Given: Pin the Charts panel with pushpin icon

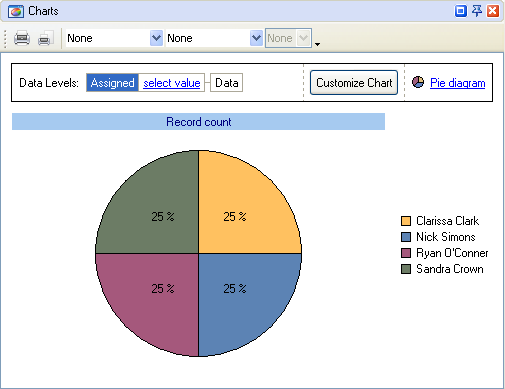Looking at the screenshot, I should pyautogui.click(x=477, y=11).
